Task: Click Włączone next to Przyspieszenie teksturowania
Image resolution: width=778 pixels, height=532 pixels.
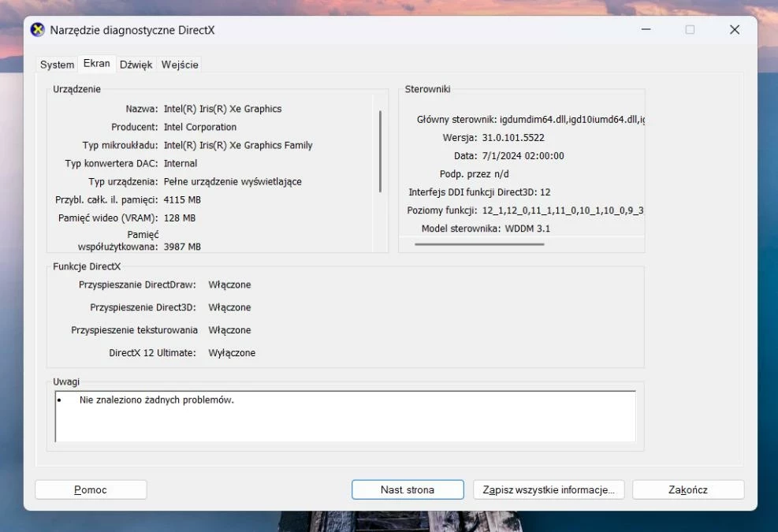Action: coord(229,330)
